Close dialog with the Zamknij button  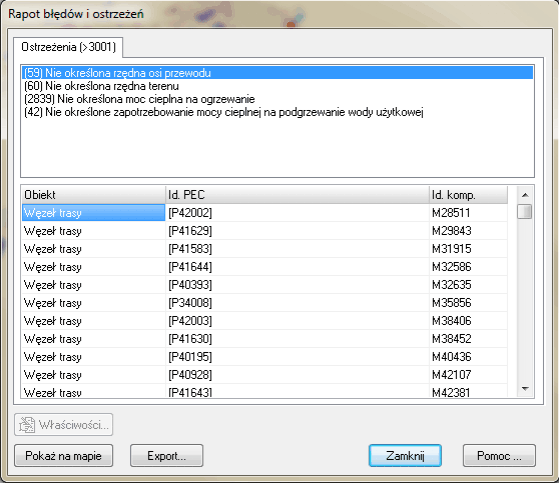coord(405,456)
